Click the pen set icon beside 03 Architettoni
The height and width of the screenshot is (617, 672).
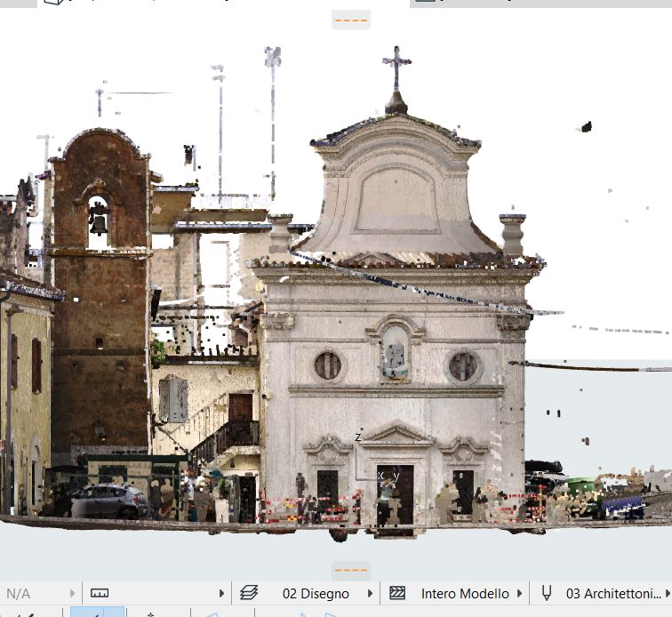pyautogui.click(x=547, y=593)
